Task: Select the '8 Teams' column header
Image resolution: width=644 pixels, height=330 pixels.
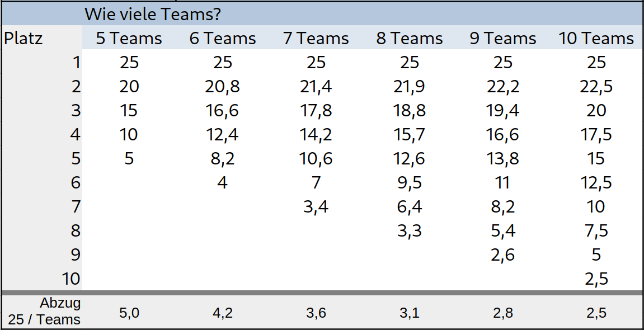Action: (410, 38)
